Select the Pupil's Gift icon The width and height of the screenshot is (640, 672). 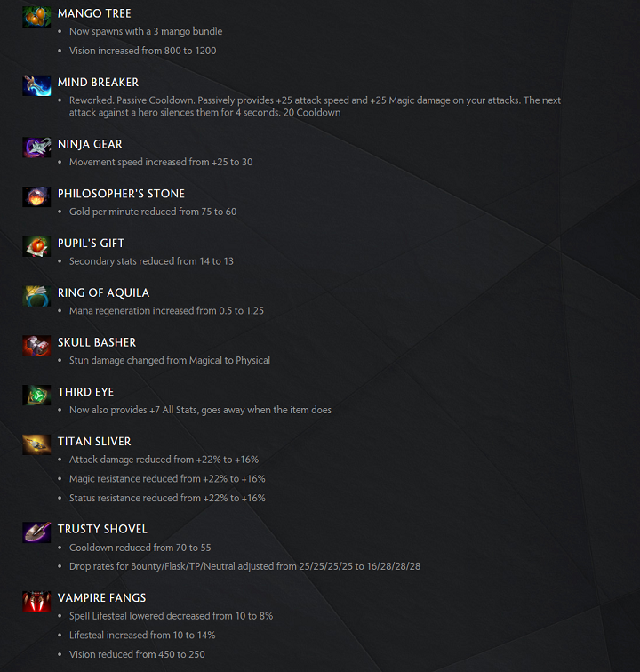(36, 246)
